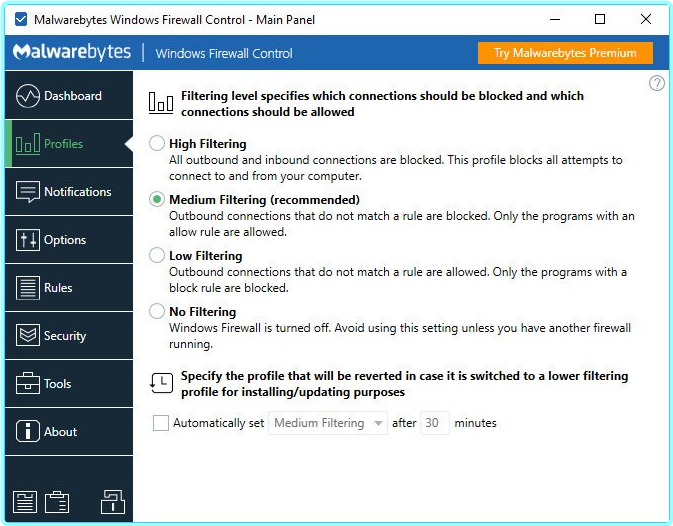Screen dimensions: 673x526
Task: Choose the No Filtering option
Action: tap(157, 312)
